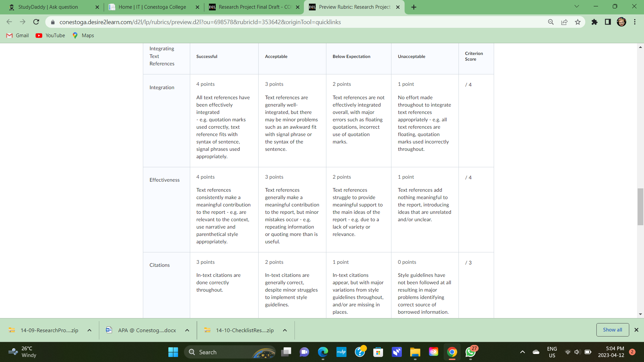The image size is (644, 362).
Task: Bookmark page with star icon
Action: [578, 22]
